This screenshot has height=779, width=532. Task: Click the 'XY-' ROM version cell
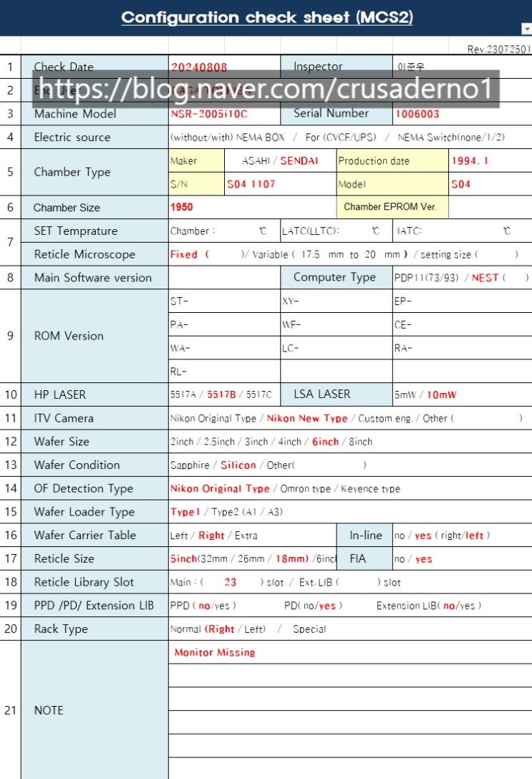pyautogui.click(x=337, y=301)
